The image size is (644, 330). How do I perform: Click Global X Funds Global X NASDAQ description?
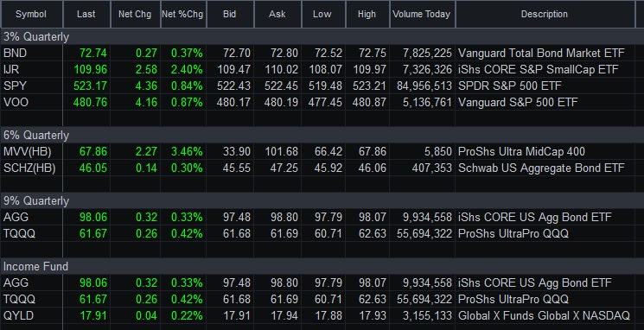[x=544, y=315]
